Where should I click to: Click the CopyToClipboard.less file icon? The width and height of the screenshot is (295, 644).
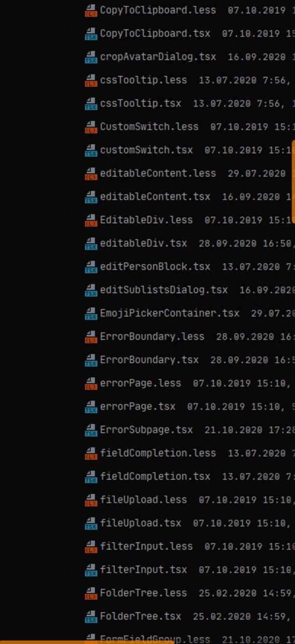91,10
